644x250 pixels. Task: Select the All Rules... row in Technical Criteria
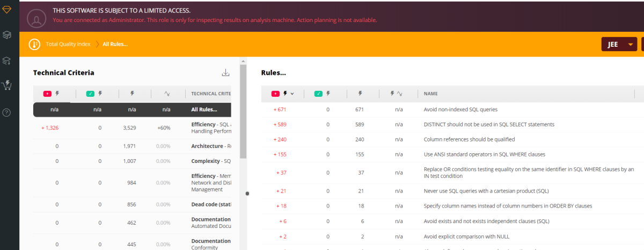coord(204,110)
